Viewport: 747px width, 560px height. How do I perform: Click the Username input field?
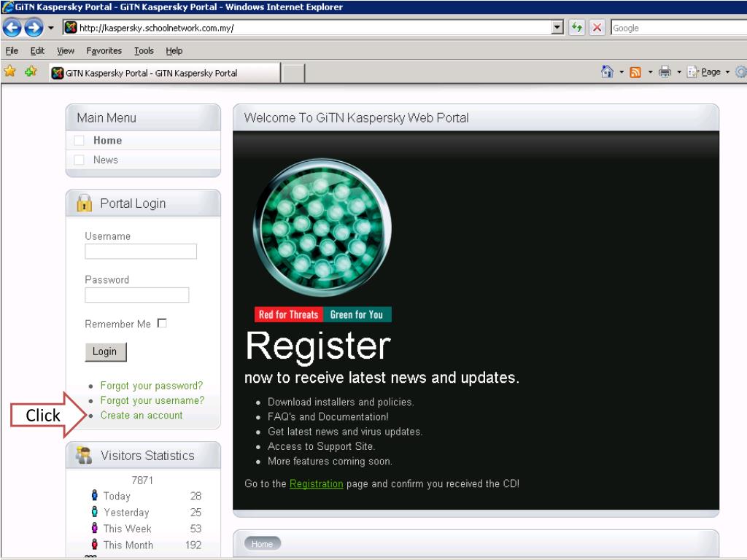click(x=141, y=252)
